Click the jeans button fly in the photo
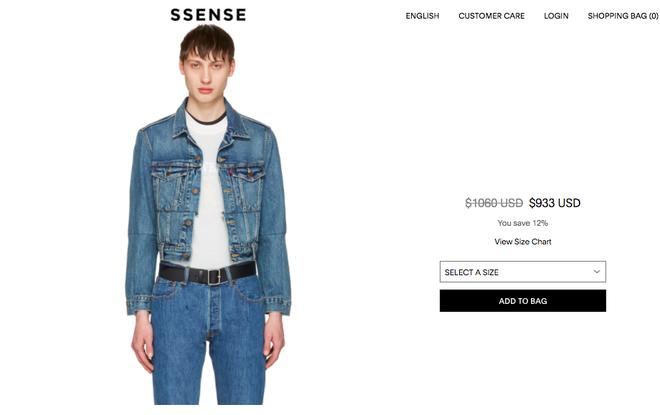The width and height of the screenshot is (660, 415). pyautogui.click(x=213, y=311)
